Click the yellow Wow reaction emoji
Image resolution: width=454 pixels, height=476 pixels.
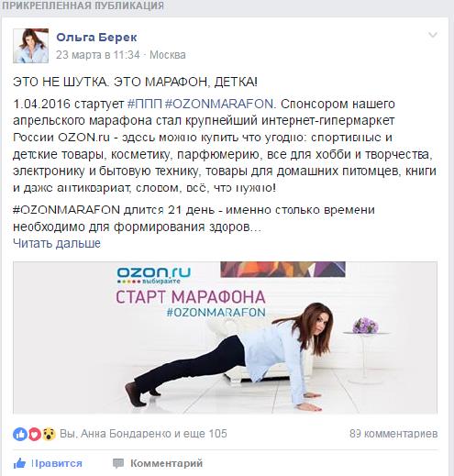(x=50, y=434)
